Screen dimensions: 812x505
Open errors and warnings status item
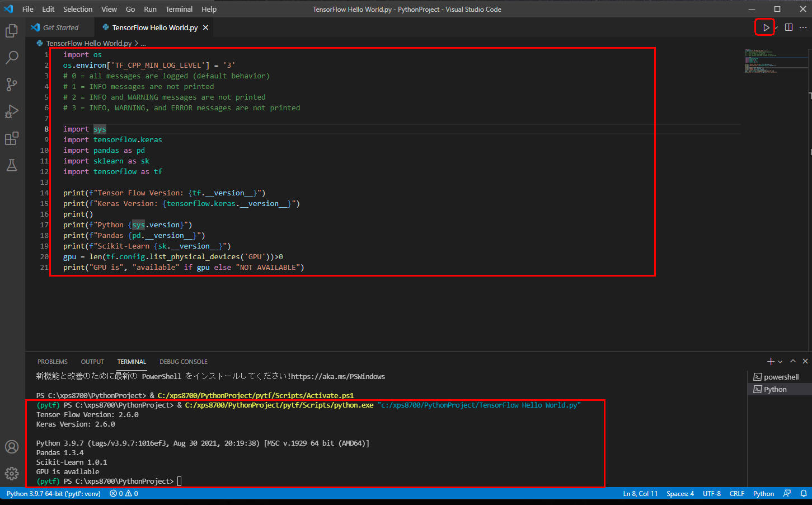tap(124, 493)
